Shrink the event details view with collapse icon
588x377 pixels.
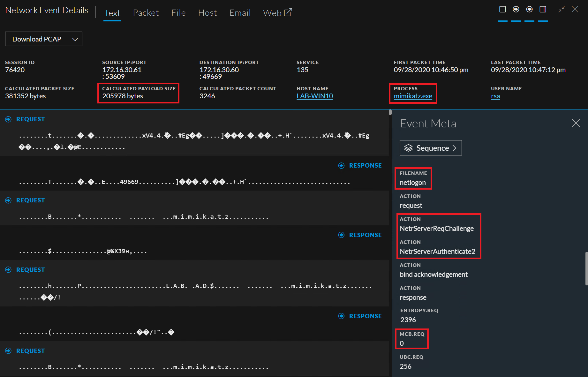561,9
